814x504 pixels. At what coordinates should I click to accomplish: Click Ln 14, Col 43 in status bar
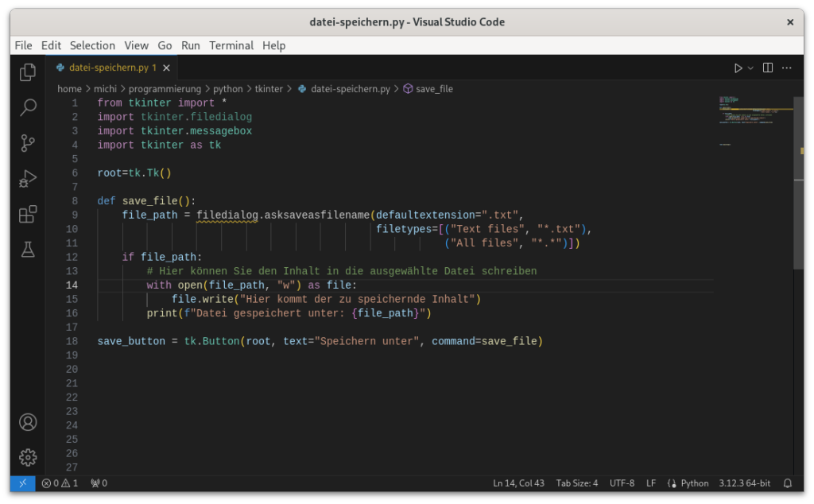click(518, 483)
